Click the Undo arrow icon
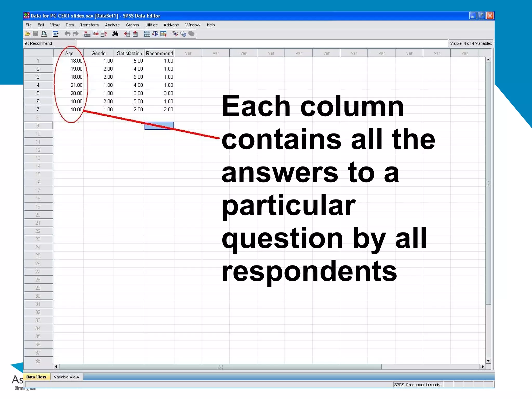Image resolution: width=532 pixels, height=399 pixels. point(67,34)
